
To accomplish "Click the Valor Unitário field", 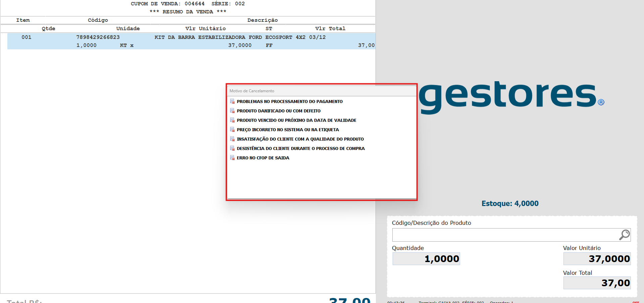I will click(597, 259).
